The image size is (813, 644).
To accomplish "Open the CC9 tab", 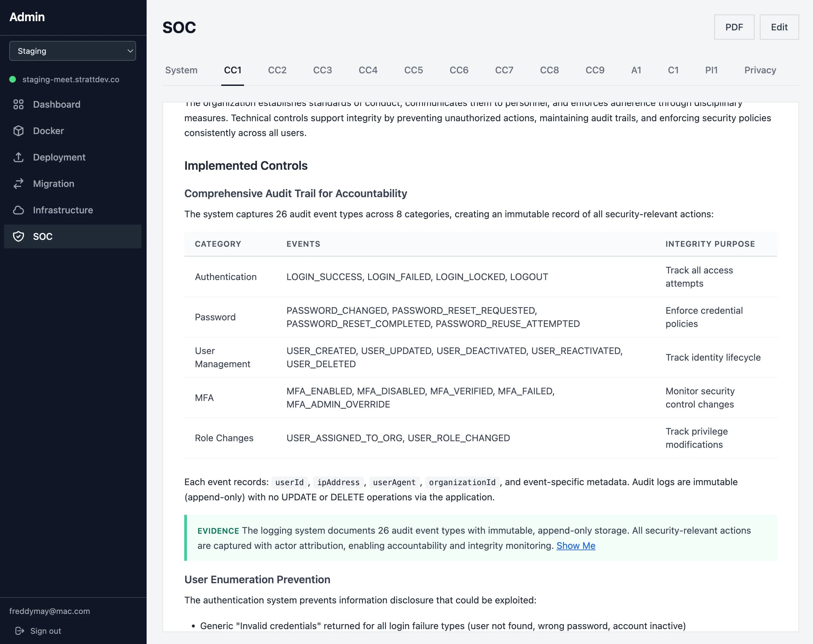I will coord(595,70).
